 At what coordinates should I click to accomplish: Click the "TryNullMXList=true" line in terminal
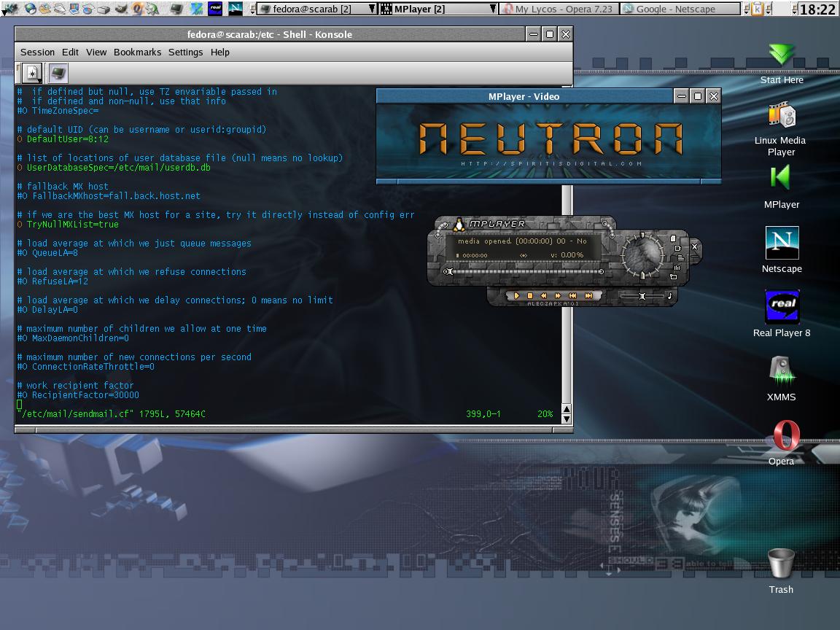pyautogui.click(x=72, y=224)
